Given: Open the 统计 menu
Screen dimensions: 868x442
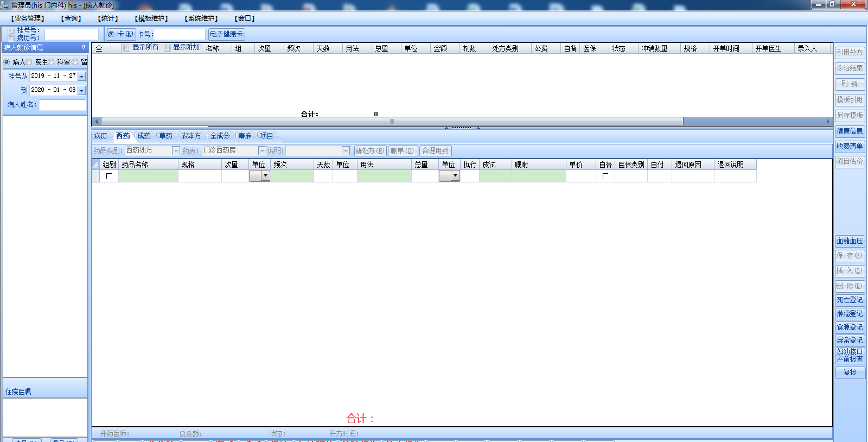Looking at the screenshot, I should (x=108, y=18).
